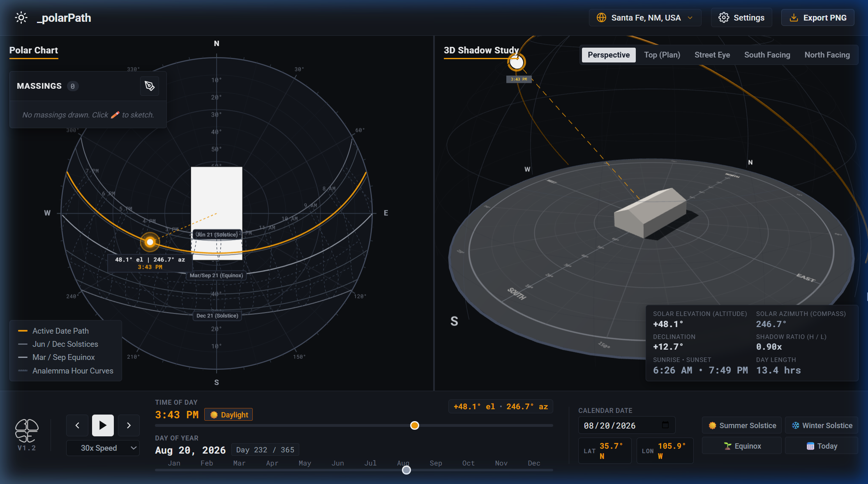The width and height of the screenshot is (868, 484).
Task: Open Settings with the gear button
Action: coord(741,18)
